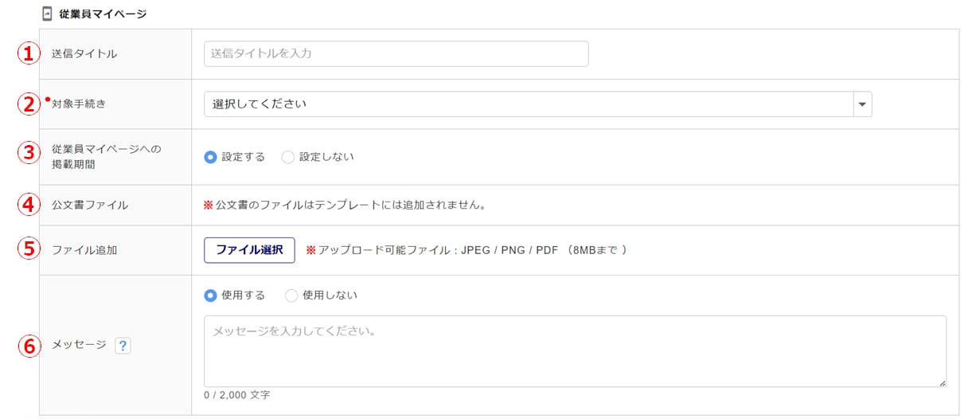
Task: Click the help question mark beside メッセージ
Action: 123,346
